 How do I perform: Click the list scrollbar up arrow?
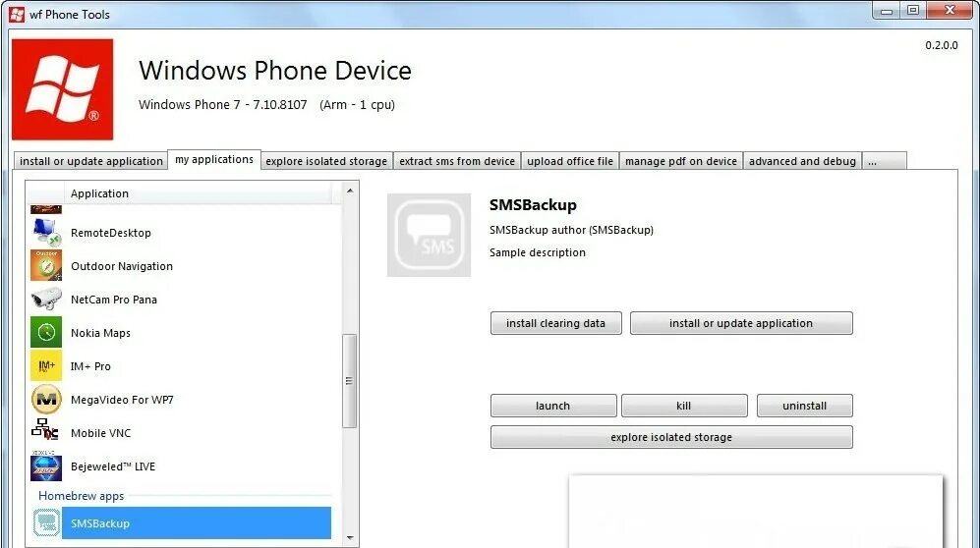point(350,191)
